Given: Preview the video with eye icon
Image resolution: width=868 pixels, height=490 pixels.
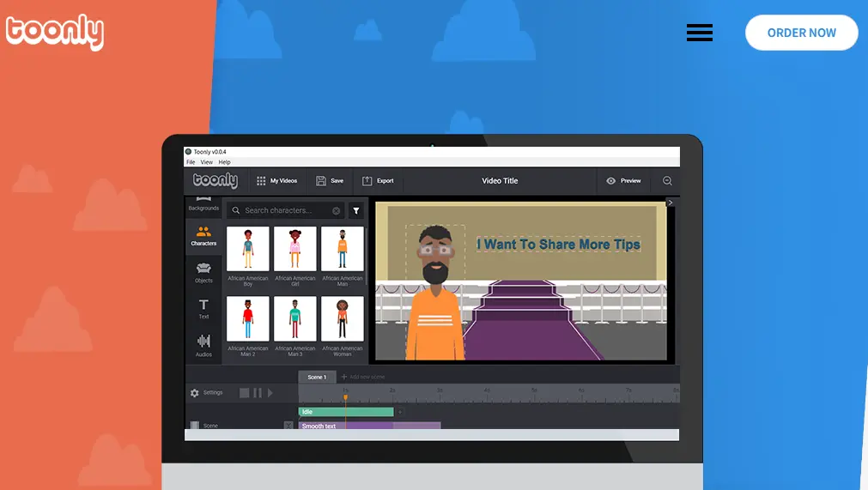Looking at the screenshot, I should pos(623,181).
